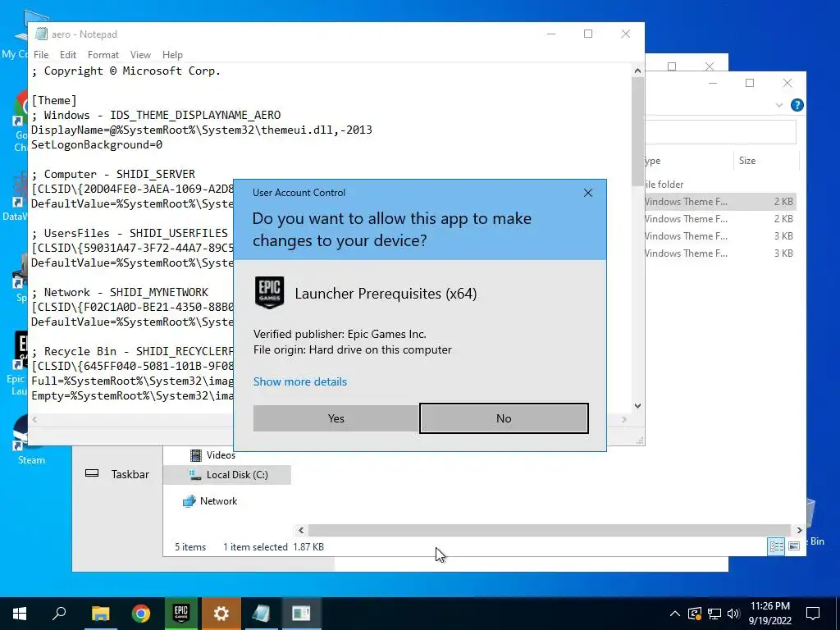
Task: Click Notepad vertical scrollbar up arrow
Action: pos(637,71)
